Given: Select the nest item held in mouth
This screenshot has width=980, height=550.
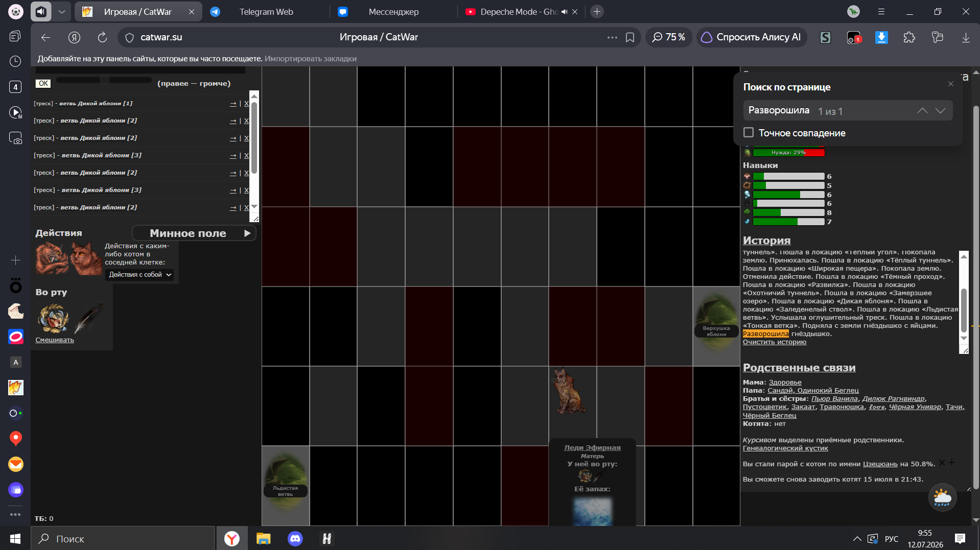Looking at the screenshot, I should [53, 318].
